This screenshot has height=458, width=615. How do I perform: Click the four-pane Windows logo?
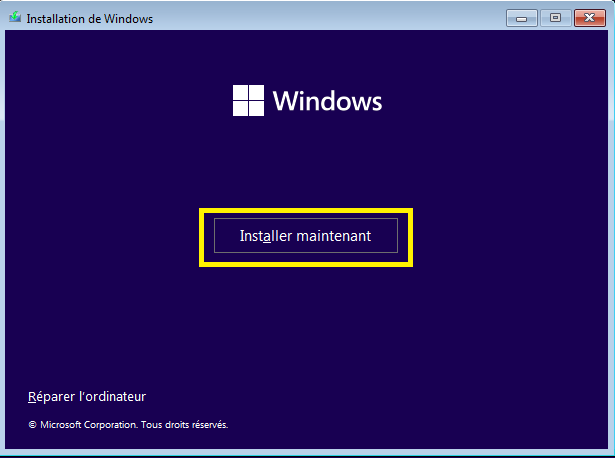(x=248, y=100)
